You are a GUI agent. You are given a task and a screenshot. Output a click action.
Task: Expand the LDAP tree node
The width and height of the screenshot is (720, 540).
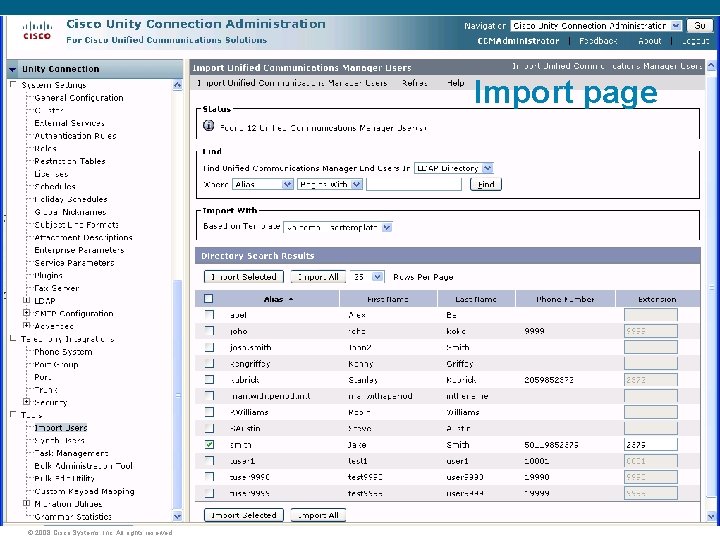pos(27,300)
